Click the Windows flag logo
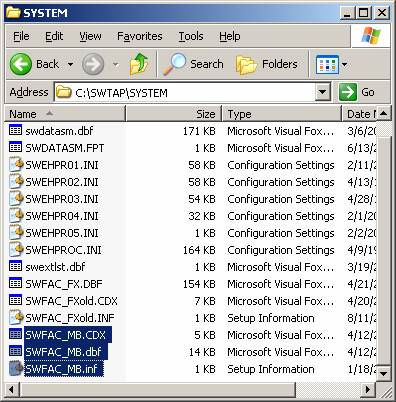The image size is (396, 402). click(x=371, y=35)
